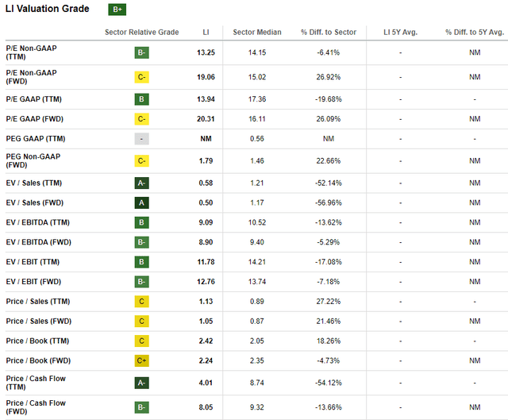The height and width of the screenshot is (420, 508).
Task: Click the sector median value 10.52
Action: point(257,222)
